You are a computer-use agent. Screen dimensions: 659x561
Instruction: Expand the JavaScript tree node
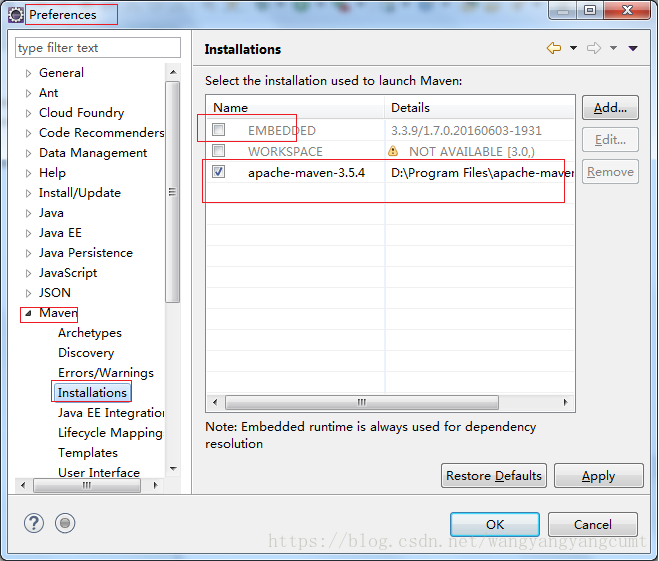[28, 274]
